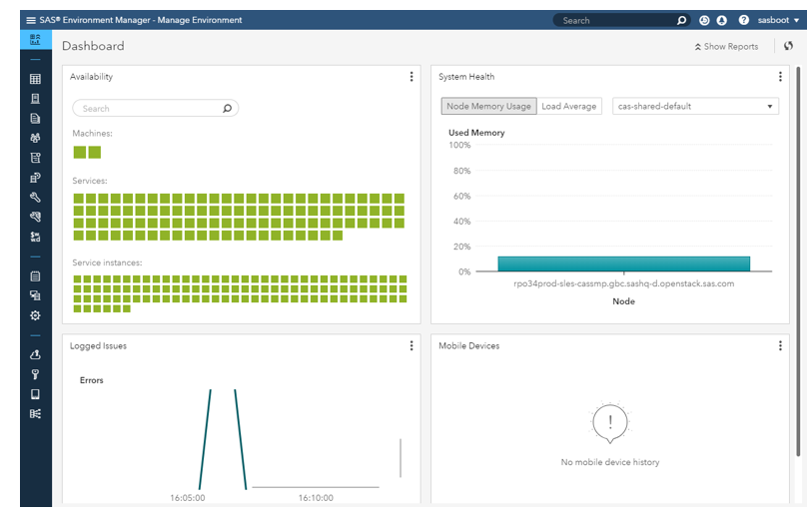
Task: Click the Availability search field
Action: click(150, 109)
